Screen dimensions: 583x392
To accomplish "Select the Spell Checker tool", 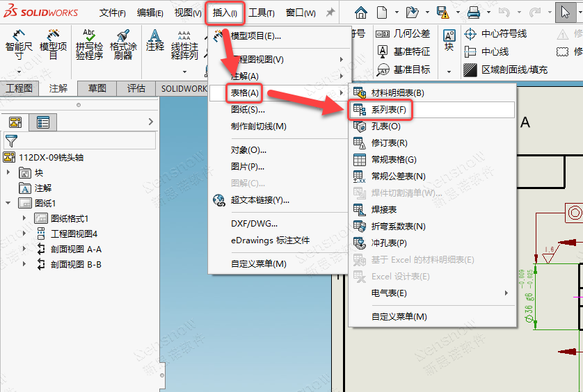I will click(89, 37).
